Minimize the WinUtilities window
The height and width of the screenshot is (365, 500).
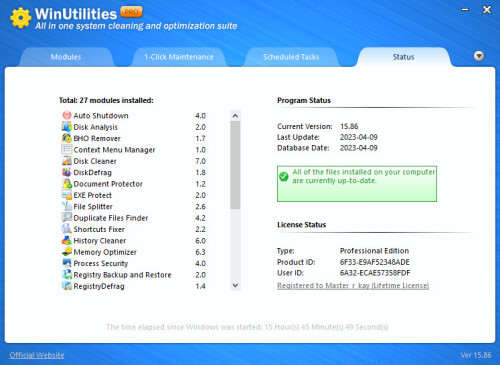coord(465,10)
